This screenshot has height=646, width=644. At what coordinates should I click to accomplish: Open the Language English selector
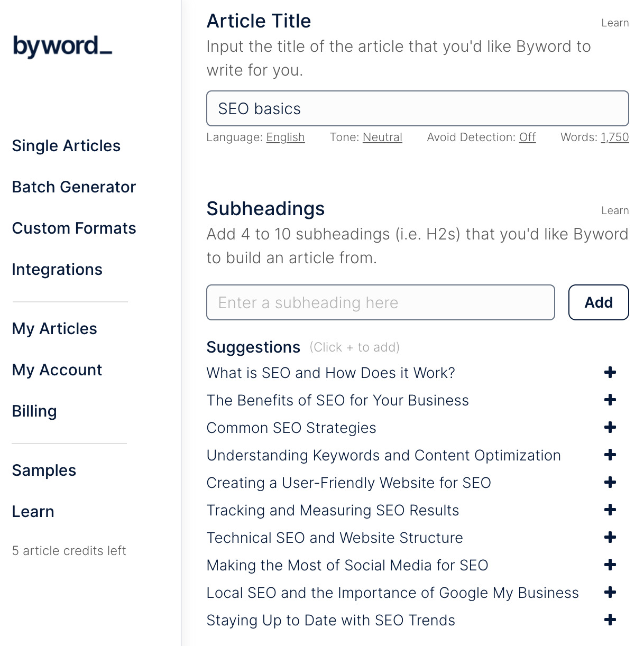285,137
